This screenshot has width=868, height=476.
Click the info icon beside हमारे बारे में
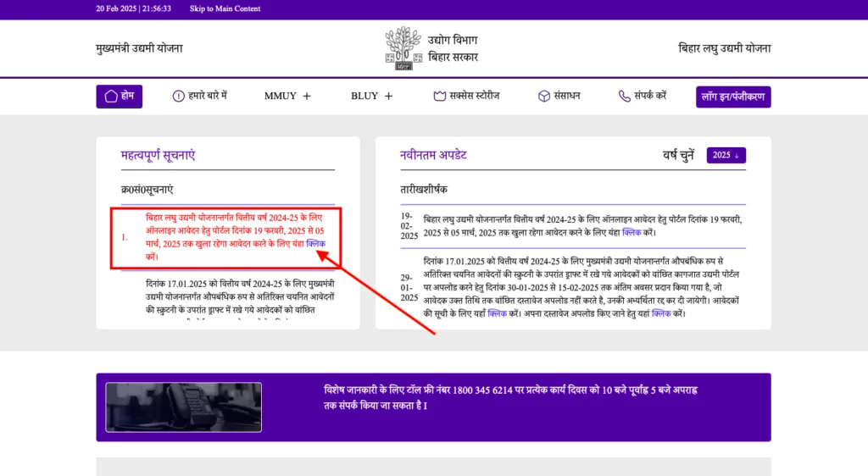[x=178, y=97]
